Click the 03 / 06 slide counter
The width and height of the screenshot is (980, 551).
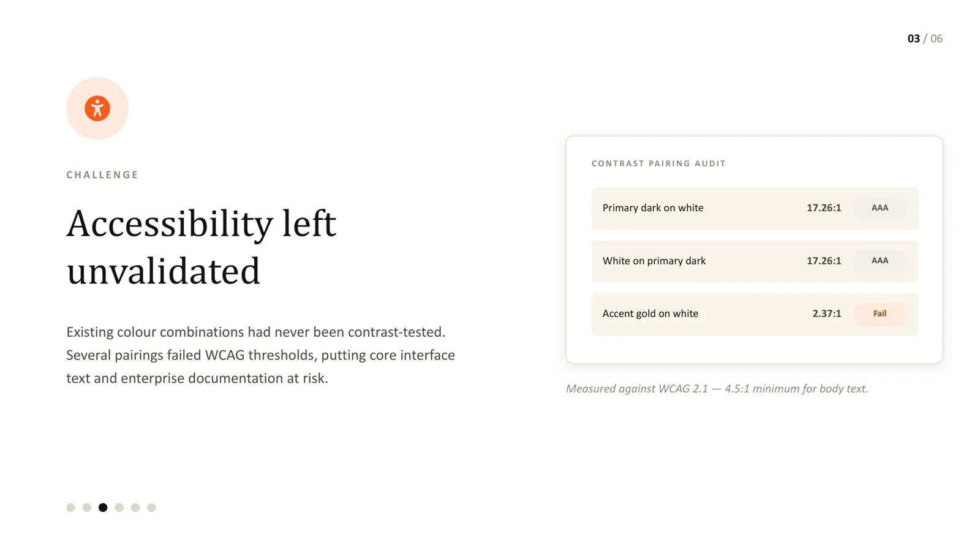(x=925, y=39)
